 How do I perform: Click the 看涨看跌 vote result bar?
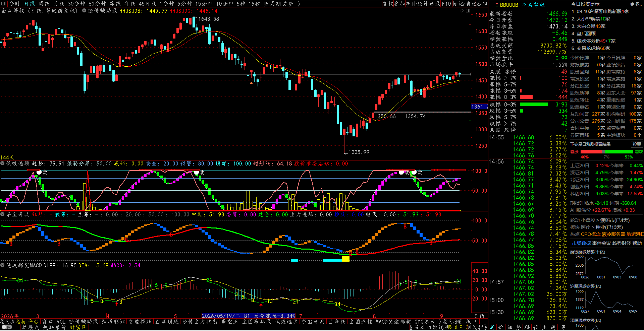(606, 152)
